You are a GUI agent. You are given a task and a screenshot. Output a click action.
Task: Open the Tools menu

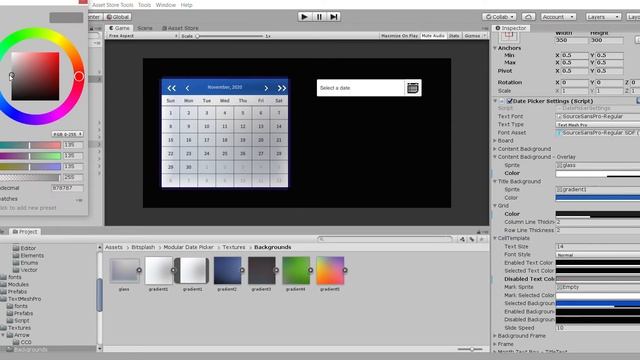[x=144, y=5]
